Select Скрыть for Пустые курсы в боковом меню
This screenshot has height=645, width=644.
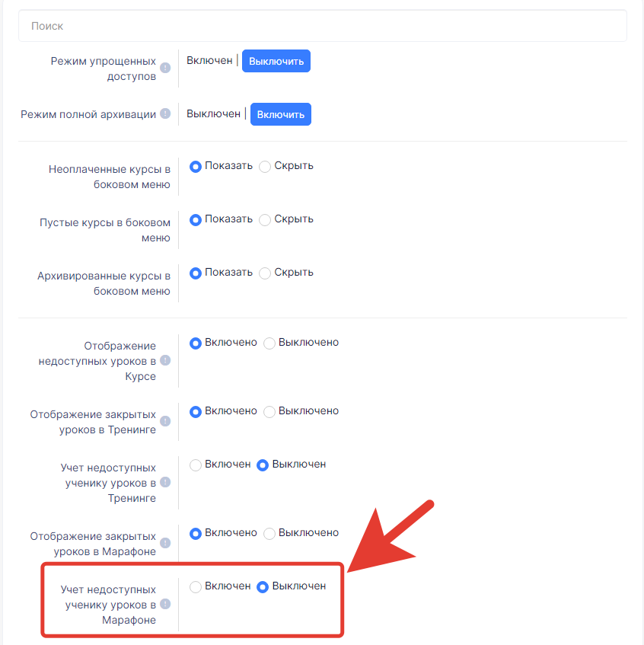click(x=265, y=219)
